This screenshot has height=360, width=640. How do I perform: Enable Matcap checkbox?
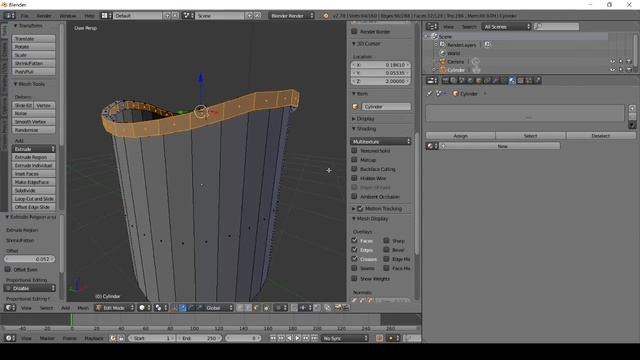click(x=354, y=160)
